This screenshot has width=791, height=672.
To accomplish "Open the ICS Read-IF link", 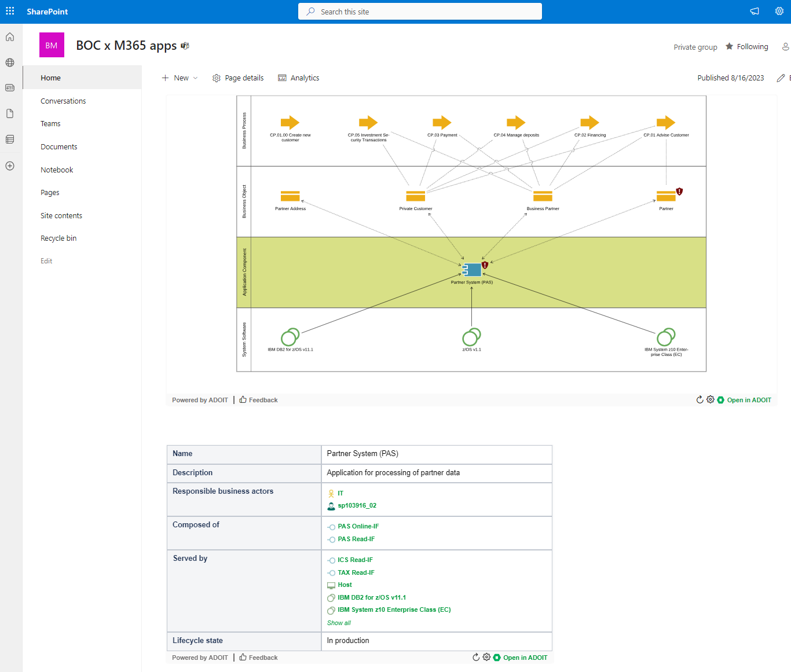I will tap(355, 560).
